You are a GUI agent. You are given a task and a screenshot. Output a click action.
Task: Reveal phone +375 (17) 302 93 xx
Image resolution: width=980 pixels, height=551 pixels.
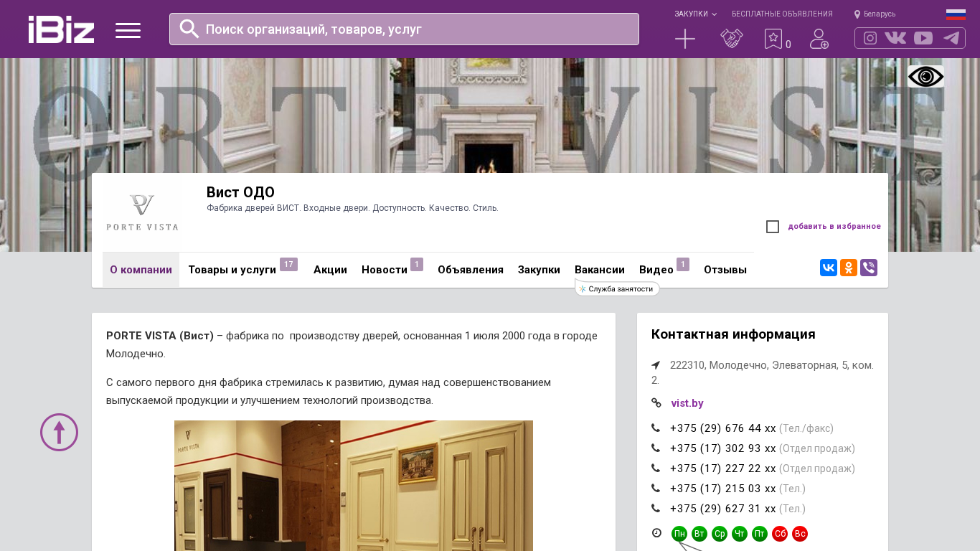click(x=723, y=448)
